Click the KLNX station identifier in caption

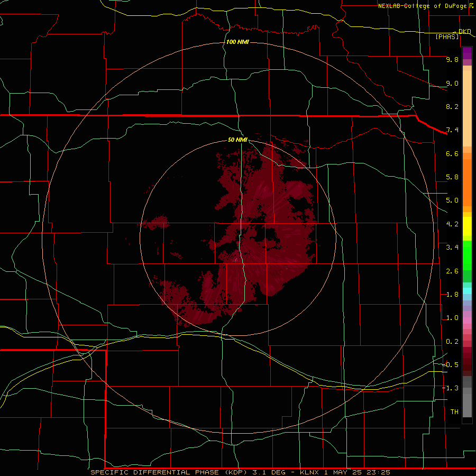309,472
